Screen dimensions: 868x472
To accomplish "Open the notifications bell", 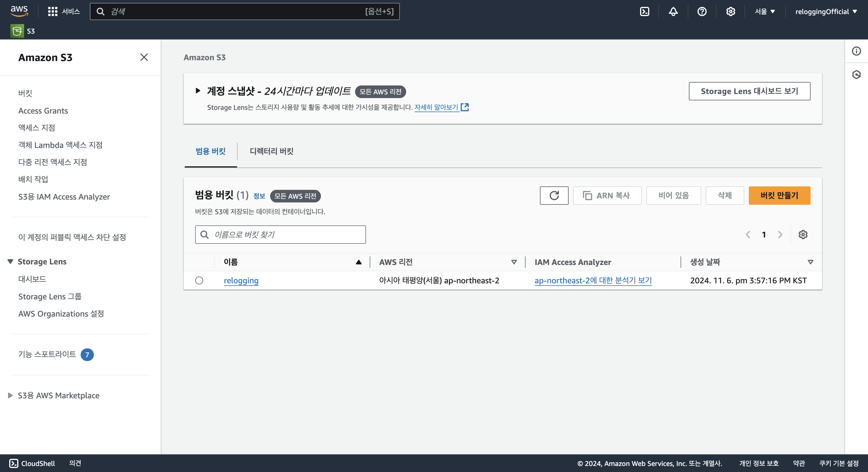I will pyautogui.click(x=673, y=11).
